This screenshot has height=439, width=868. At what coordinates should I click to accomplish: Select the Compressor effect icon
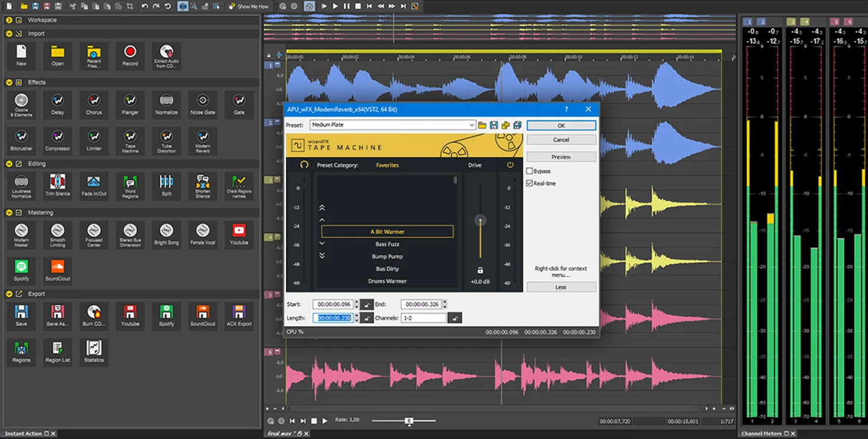57,141
